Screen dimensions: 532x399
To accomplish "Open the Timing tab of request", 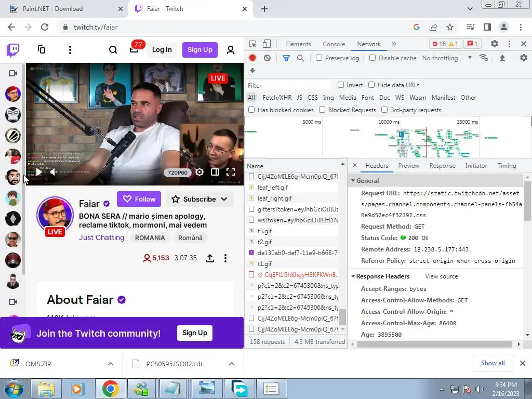I will click(x=507, y=166).
